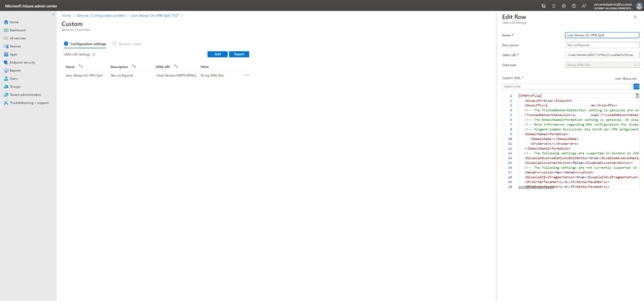644x301 pixels.
Task: Open Apps in the sidebar
Action: (x=13, y=54)
